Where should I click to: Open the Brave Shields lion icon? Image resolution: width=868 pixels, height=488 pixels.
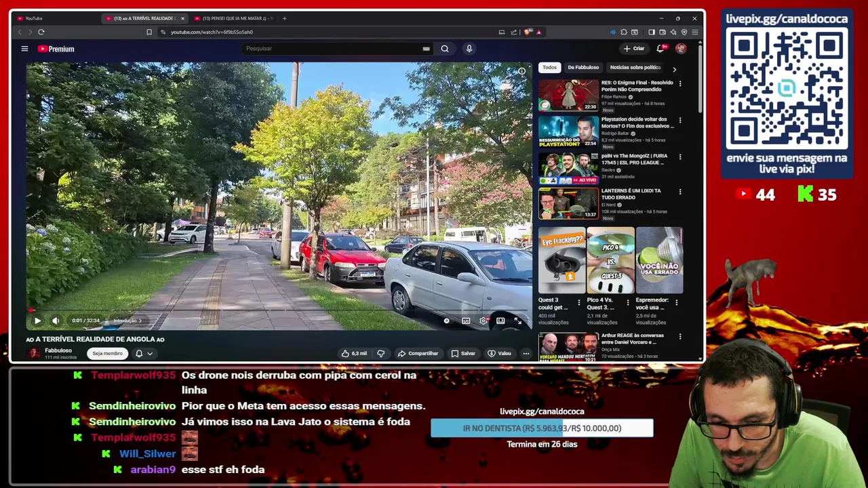click(528, 32)
